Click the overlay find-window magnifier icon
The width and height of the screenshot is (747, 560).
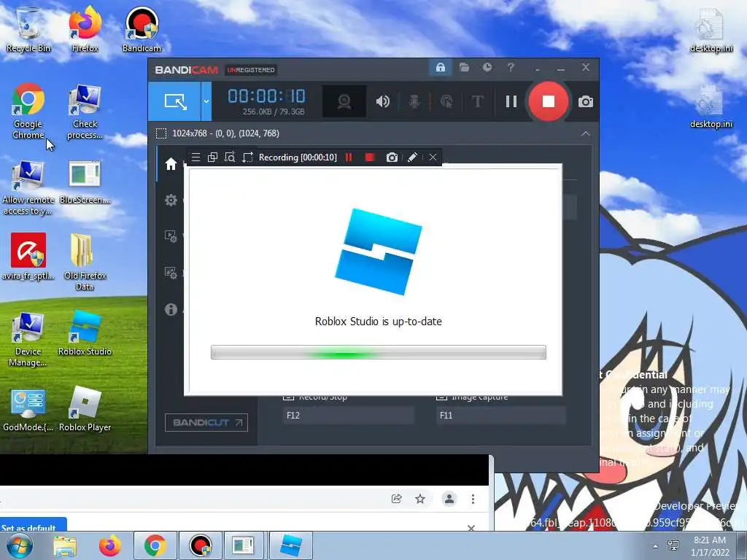click(230, 157)
